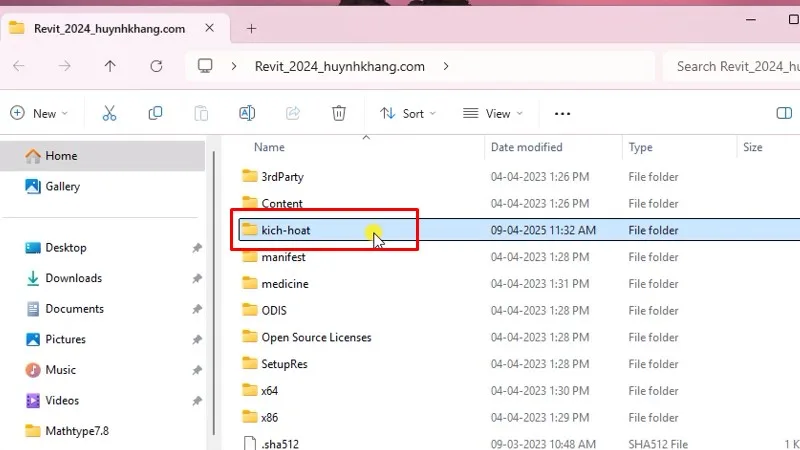The width and height of the screenshot is (800, 450).
Task: Click the Refresh button
Action: tap(156, 66)
